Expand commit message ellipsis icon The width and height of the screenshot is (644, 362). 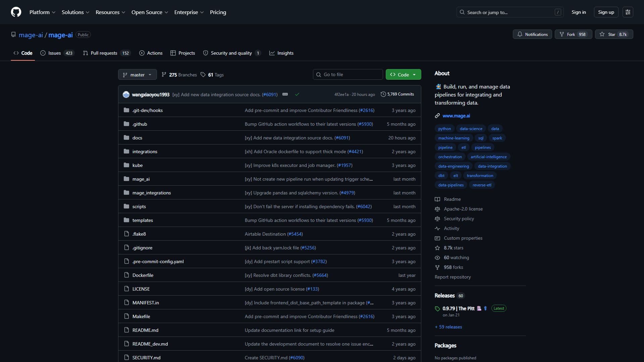click(x=285, y=95)
